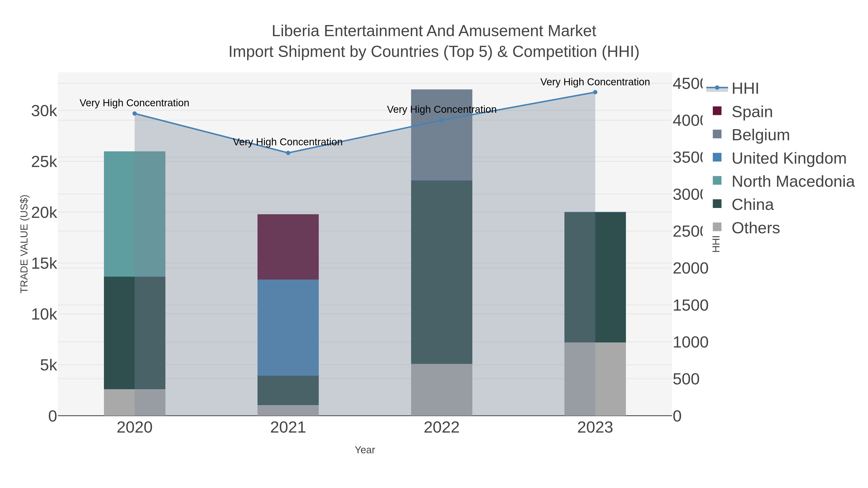This screenshot has height=488, width=868.
Task: Click the 2023 China bar segment
Action: click(595, 277)
